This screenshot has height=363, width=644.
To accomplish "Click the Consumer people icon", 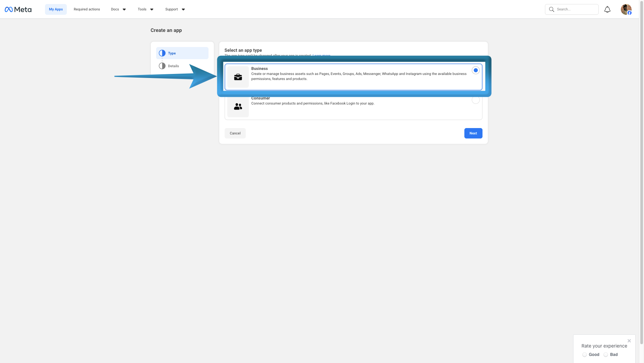I will click(x=238, y=107).
